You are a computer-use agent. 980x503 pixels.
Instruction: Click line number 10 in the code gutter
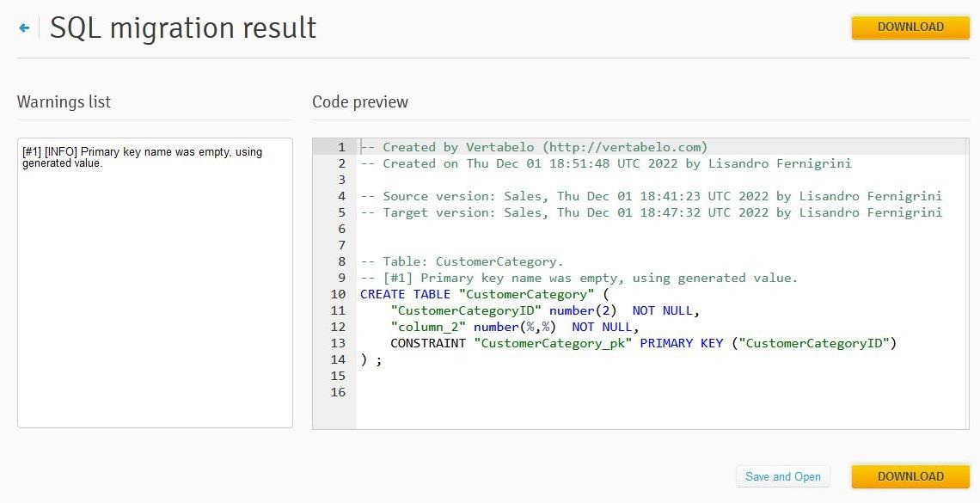[x=338, y=294]
